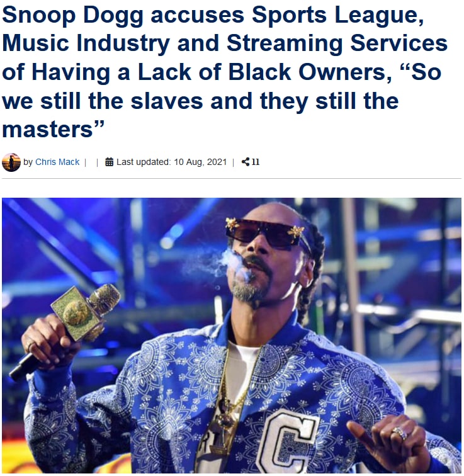This screenshot has height=476, width=464.
Task: Click the ring on the raised hand
Action: [x=400, y=433]
